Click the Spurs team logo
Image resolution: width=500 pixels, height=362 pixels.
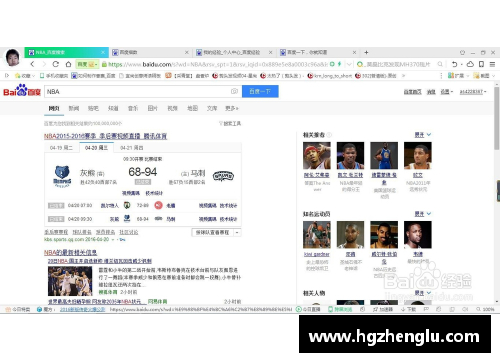click(223, 175)
